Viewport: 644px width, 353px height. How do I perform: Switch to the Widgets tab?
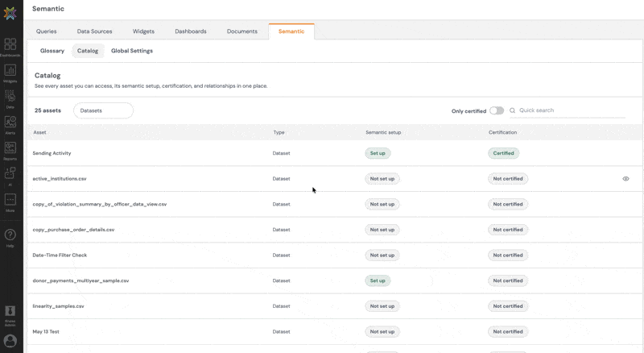(x=143, y=31)
